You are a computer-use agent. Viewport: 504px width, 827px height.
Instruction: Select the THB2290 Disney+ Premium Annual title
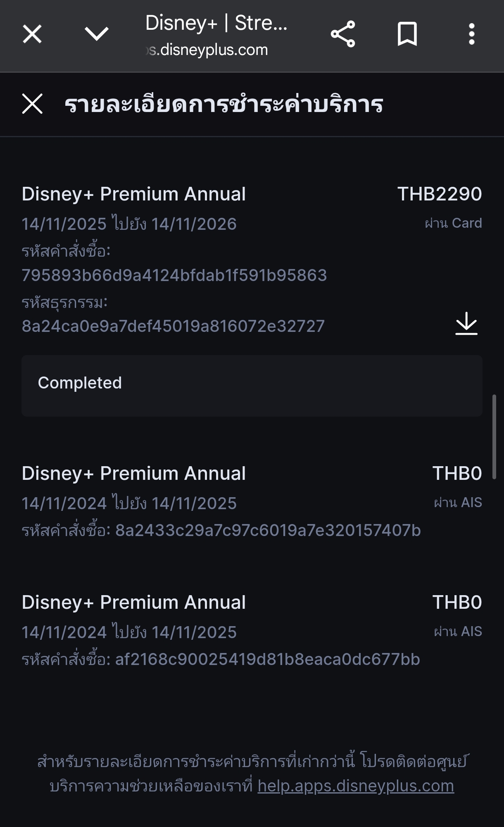pyautogui.click(x=133, y=194)
